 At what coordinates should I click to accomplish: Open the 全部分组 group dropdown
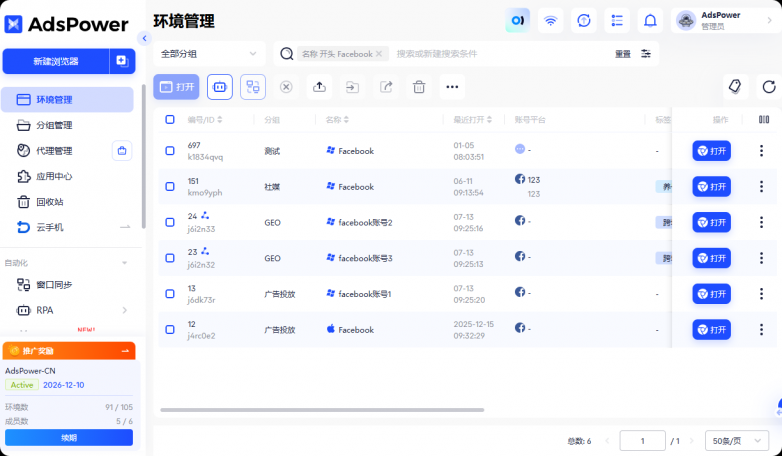point(209,54)
